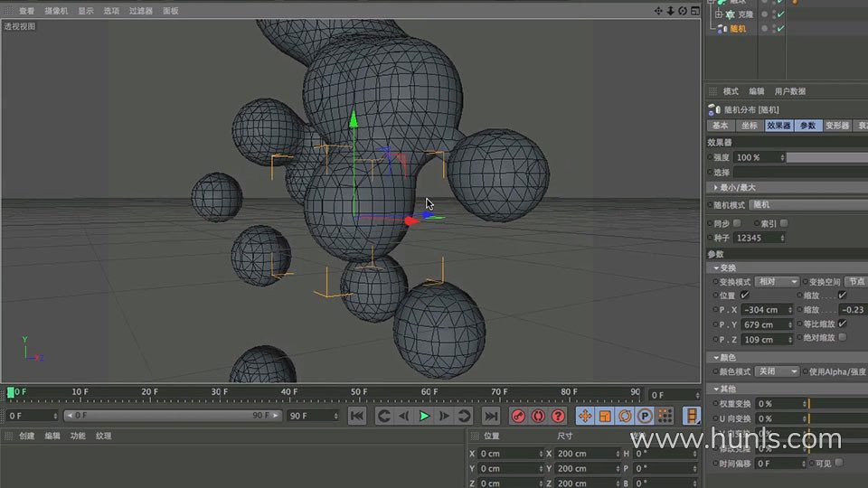Image resolution: width=868 pixels, height=488 pixels.
Task: Open the material manager 纹理 menu
Action: pos(103,436)
